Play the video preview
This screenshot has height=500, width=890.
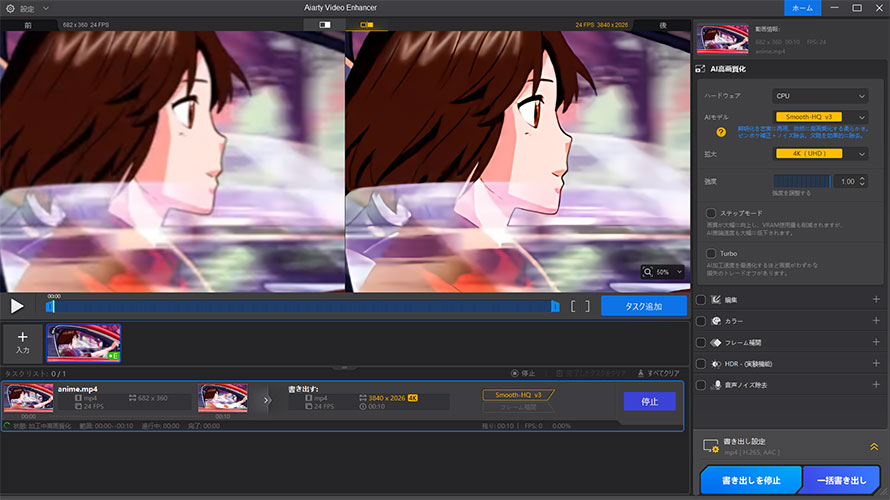click(x=17, y=306)
